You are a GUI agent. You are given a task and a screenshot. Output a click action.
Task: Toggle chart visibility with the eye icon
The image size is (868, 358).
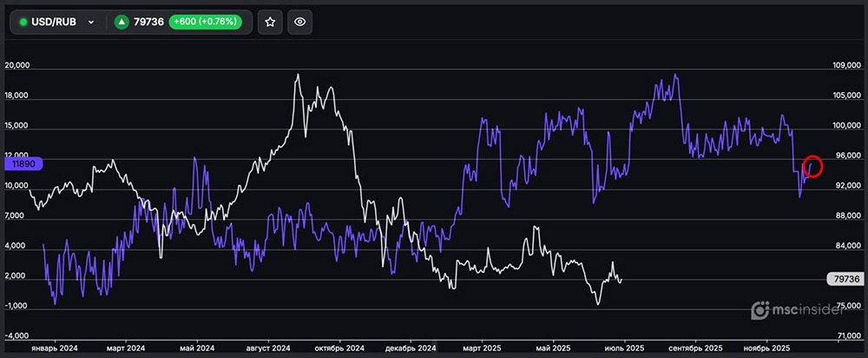[300, 22]
